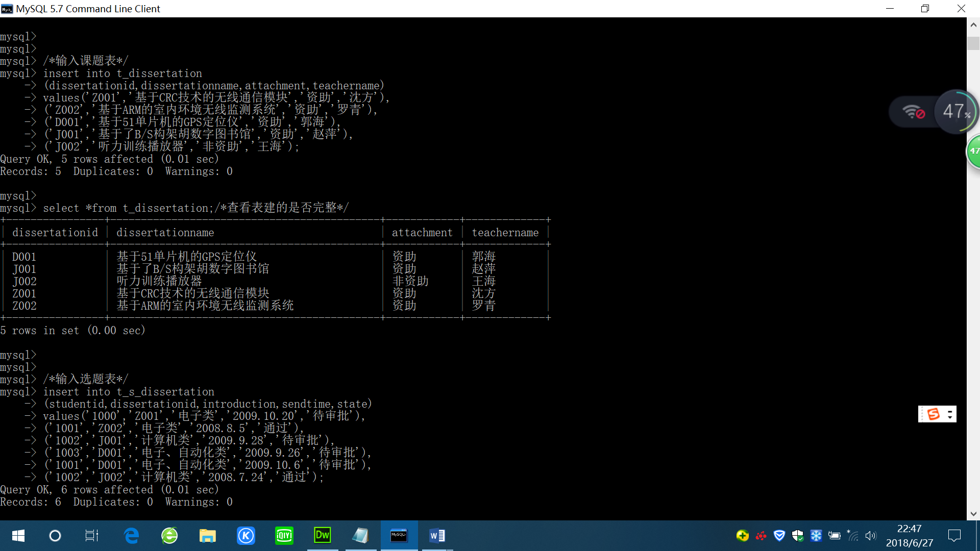This screenshot has width=980, height=551.
Task: Click 'Query OK, 5 rows affected' line
Action: tap(110, 159)
